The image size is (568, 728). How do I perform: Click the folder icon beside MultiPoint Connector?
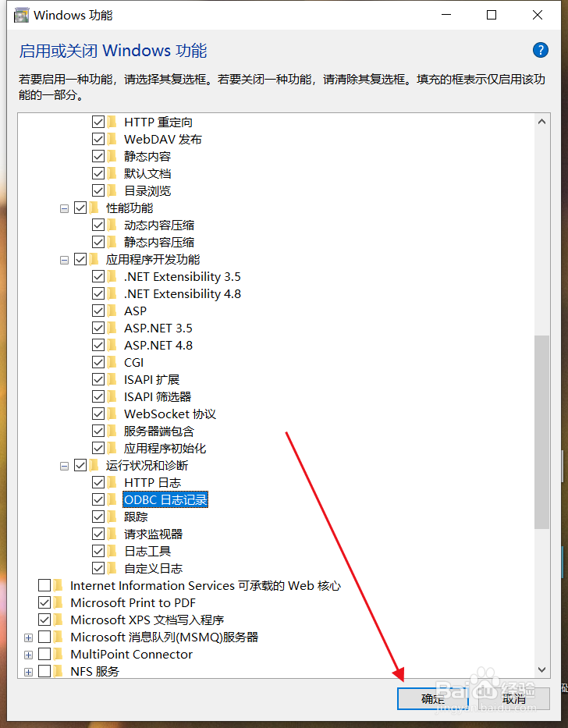tap(58, 654)
